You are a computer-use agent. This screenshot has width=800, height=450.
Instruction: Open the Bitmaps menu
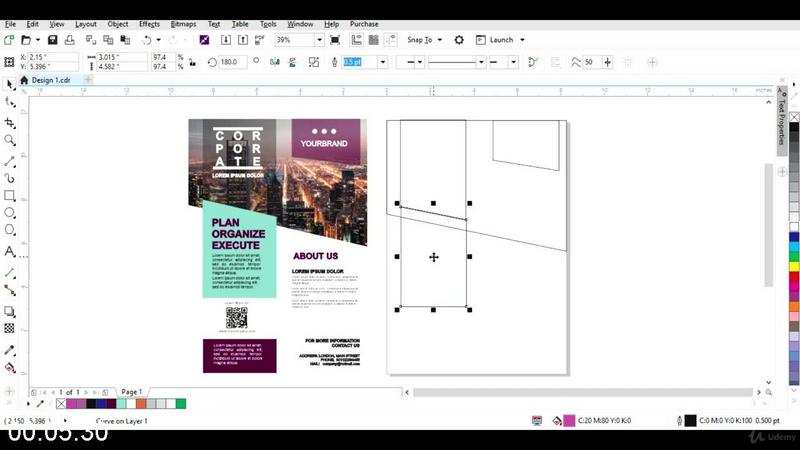183,24
